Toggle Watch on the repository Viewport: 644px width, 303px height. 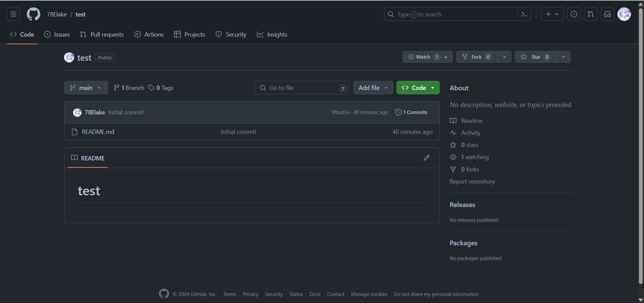click(x=423, y=57)
